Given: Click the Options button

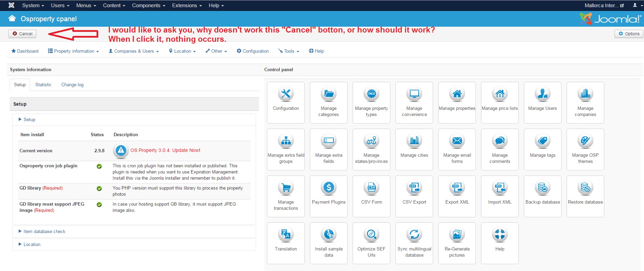Looking at the screenshot, I should [x=629, y=34].
